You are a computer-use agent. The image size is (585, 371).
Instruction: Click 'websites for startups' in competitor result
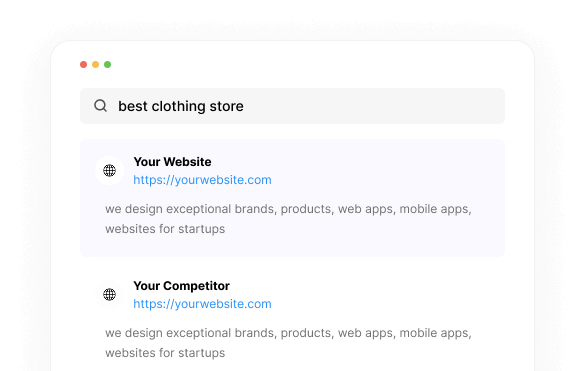click(x=165, y=353)
